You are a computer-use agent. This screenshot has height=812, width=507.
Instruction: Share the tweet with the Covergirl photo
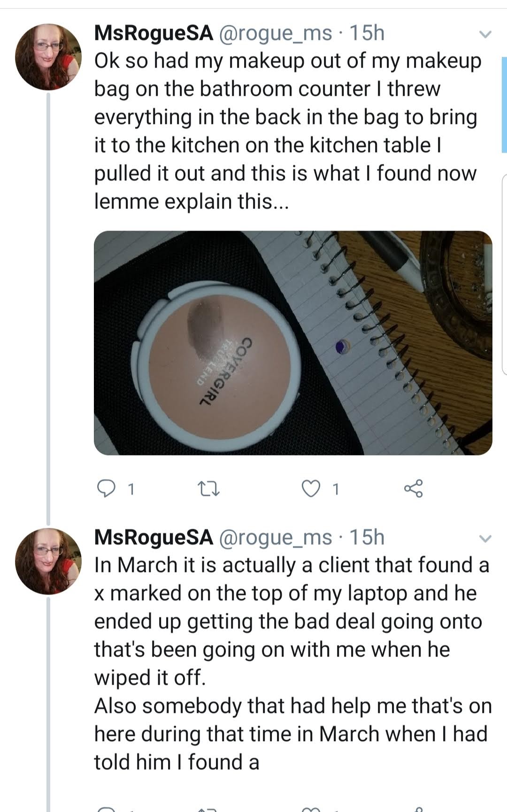(413, 488)
